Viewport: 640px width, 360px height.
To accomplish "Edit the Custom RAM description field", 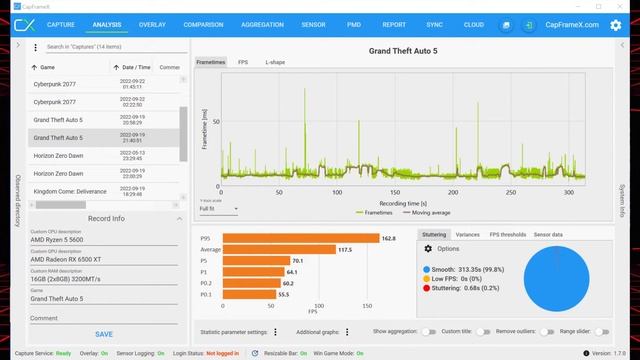I will (x=104, y=279).
